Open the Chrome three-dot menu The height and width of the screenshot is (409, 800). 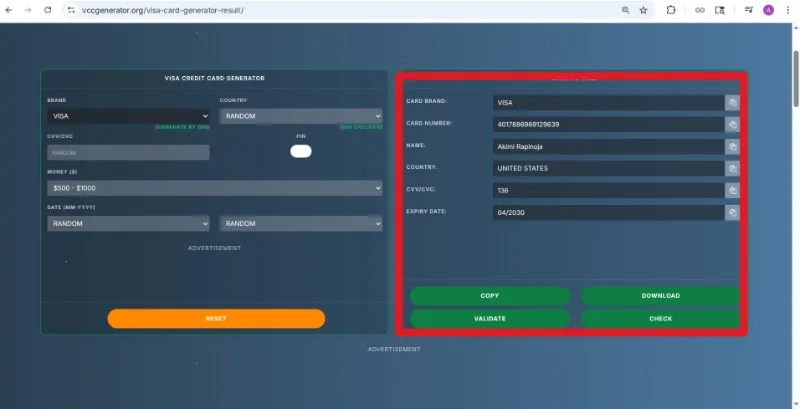tap(788, 10)
